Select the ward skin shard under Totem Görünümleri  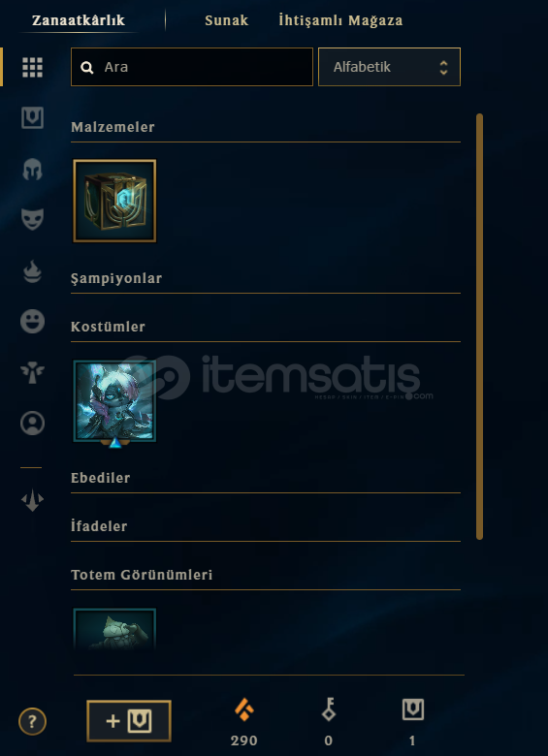pos(114,629)
